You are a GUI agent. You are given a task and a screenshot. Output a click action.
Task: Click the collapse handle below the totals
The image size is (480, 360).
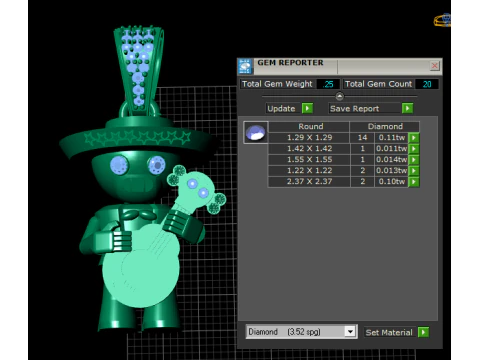click(x=339, y=96)
